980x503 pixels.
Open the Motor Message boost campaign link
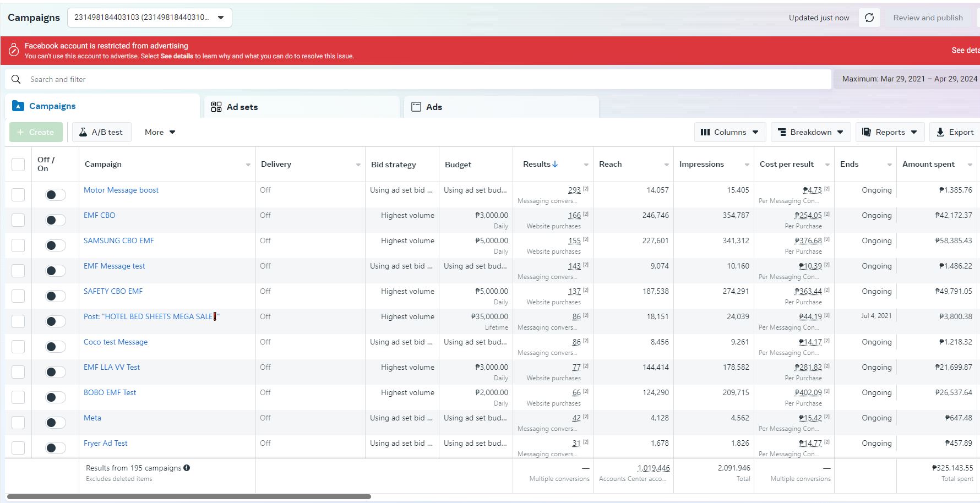121,190
